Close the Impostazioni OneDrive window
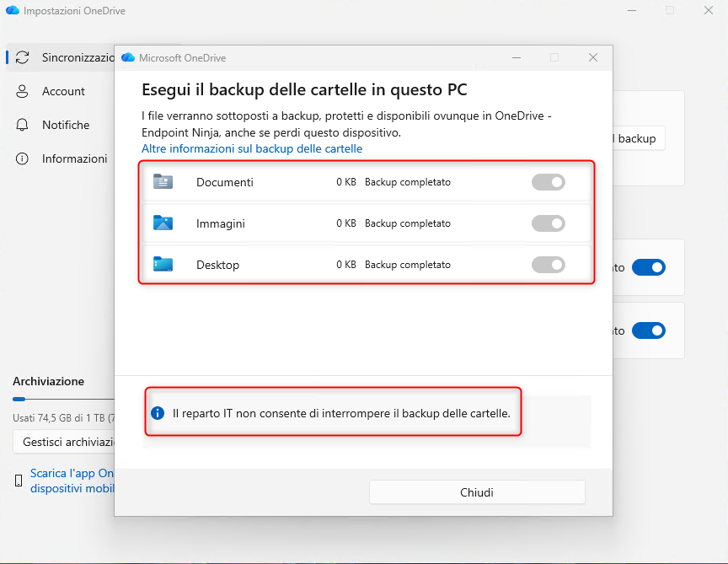This screenshot has width=728, height=564. (708, 10)
